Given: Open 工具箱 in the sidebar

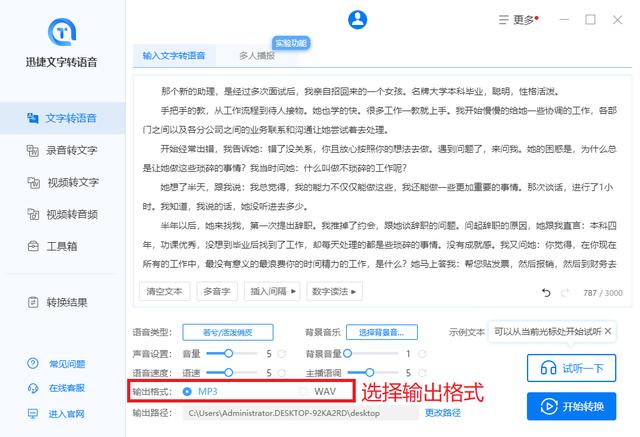Looking at the screenshot, I should (62, 246).
